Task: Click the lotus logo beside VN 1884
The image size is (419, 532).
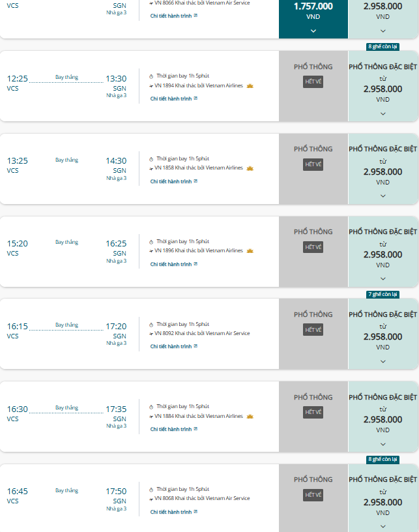Action: tap(250, 416)
